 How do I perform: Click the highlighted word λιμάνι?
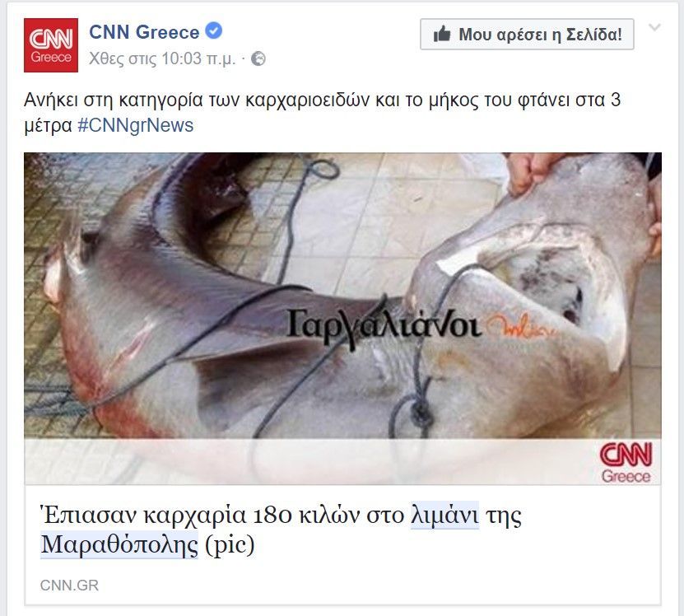tap(445, 516)
